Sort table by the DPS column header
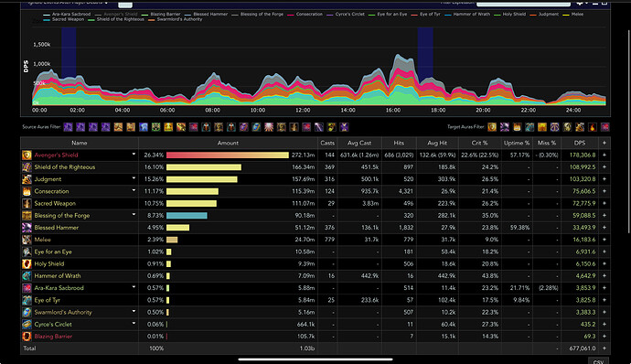The width and height of the screenshot is (631, 364). tap(580, 143)
